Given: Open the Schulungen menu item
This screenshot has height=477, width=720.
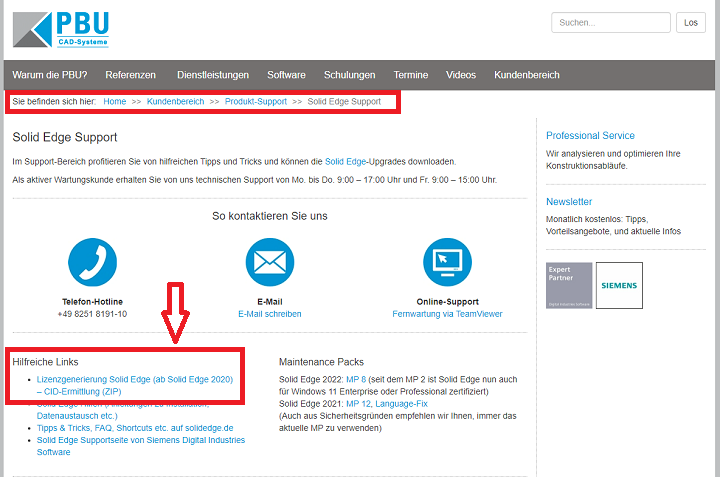Looking at the screenshot, I should tap(349, 75).
